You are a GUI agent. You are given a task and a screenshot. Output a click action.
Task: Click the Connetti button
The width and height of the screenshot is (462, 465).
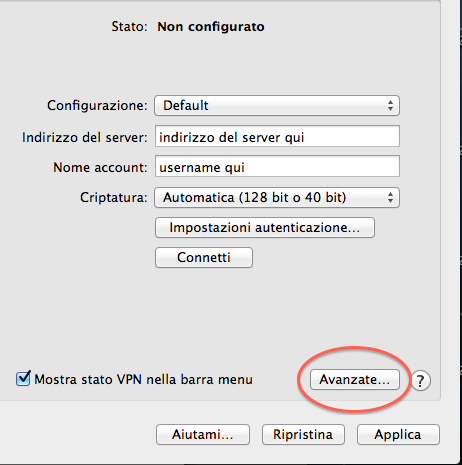click(204, 257)
